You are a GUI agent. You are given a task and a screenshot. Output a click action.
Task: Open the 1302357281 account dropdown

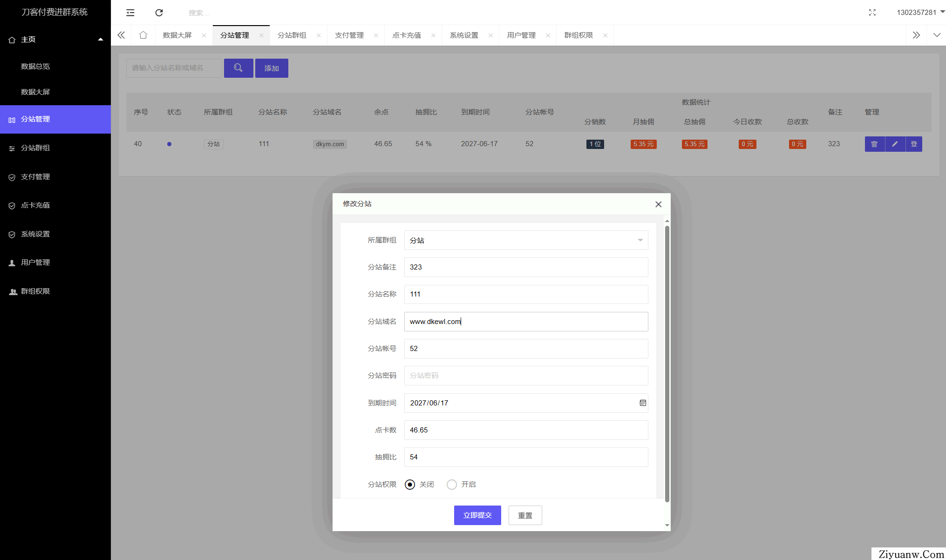pos(920,13)
